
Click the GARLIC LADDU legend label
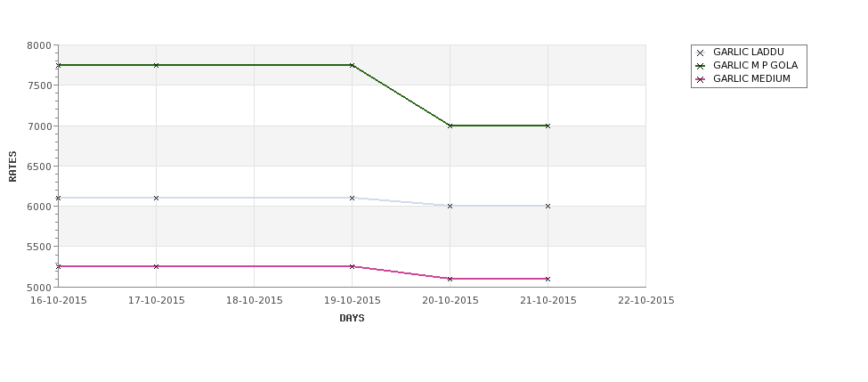749,52
